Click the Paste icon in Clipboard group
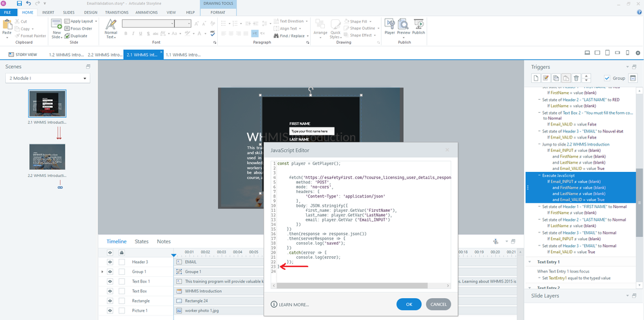644x320 pixels. point(7,27)
